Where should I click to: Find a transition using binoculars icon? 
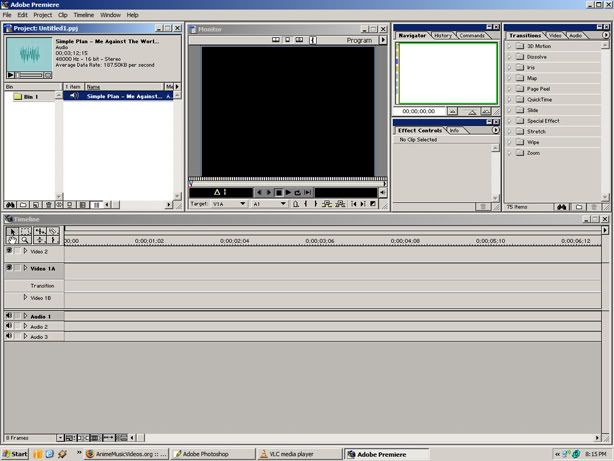coord(561,207)
